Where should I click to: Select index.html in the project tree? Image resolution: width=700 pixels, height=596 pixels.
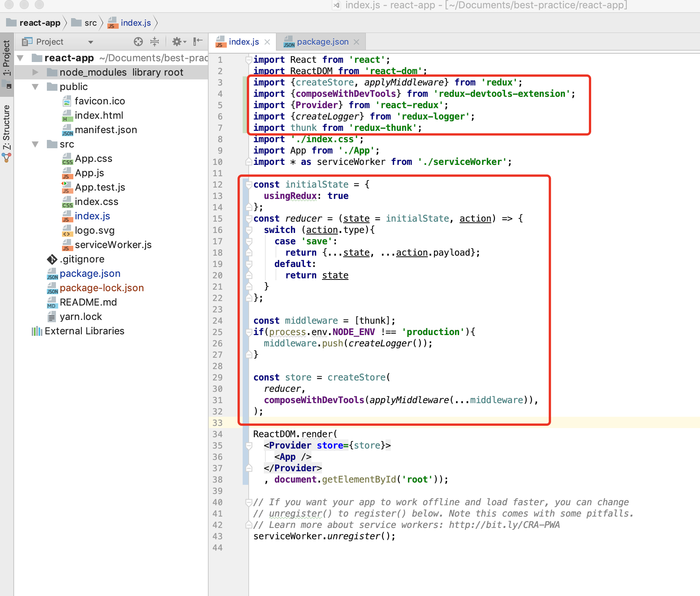click(x=99, y=115)
